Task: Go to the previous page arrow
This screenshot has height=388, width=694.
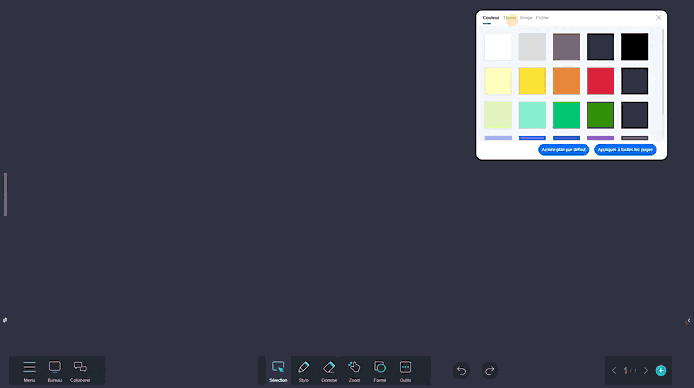Action: (x=614, y=370)
